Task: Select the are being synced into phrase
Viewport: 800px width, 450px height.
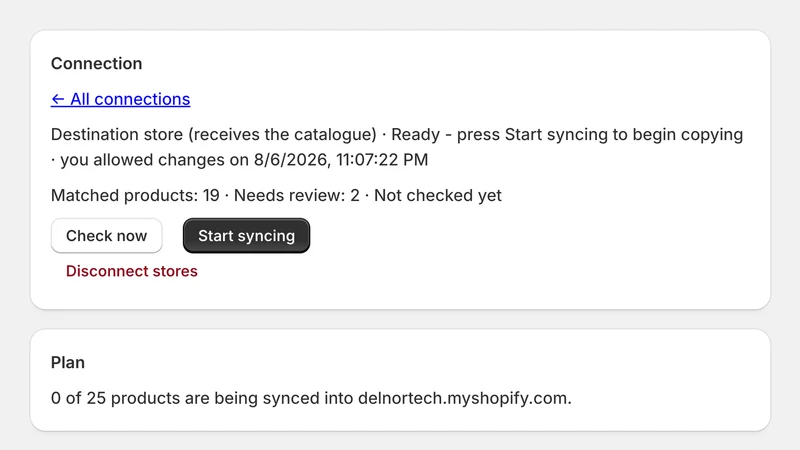Action: pos(269,398)
